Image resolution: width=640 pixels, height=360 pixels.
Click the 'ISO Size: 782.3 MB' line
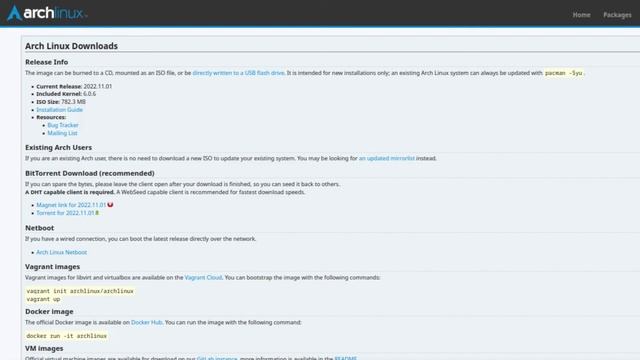61,102
